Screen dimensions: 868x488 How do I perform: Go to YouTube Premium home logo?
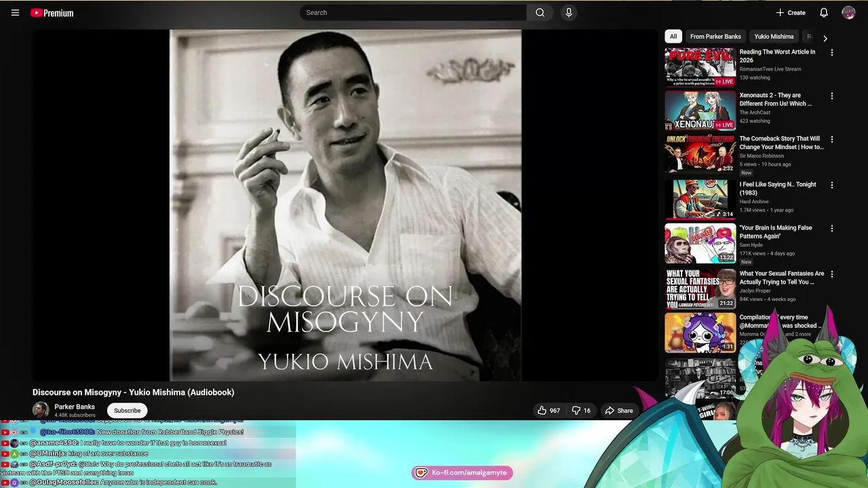pos(52,13)
